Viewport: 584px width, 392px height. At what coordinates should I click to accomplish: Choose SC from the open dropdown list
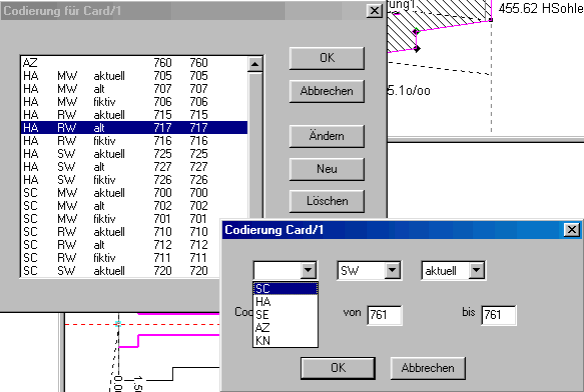[285, 289]
